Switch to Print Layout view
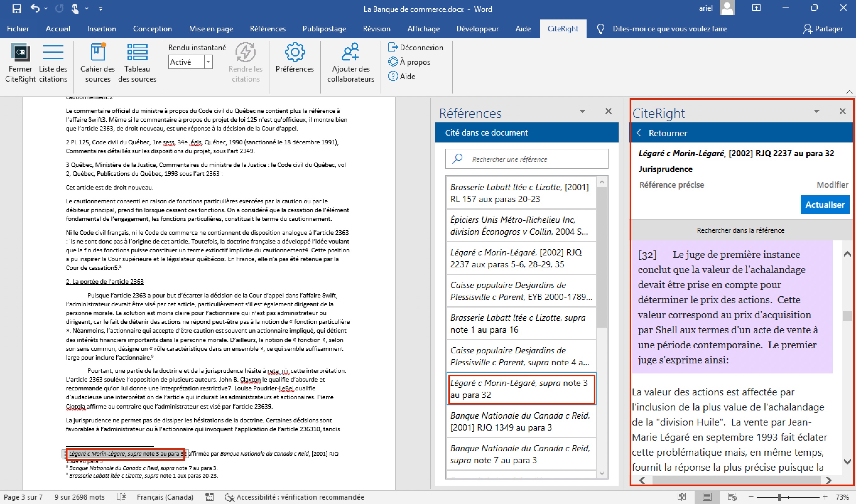 (x=707, y=497)
